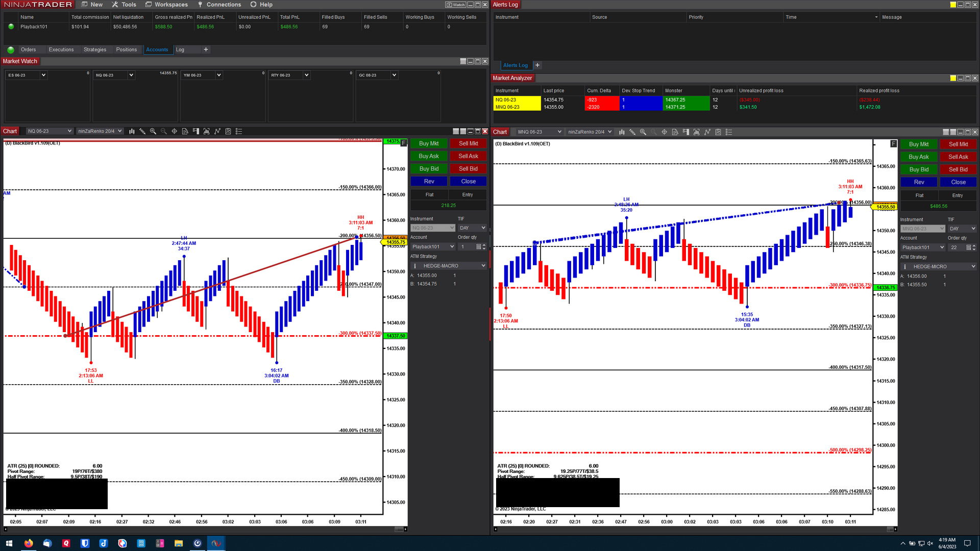Switch to the Positions tab
The height and width of the screenshot is (551, 980).
tap(127, 49)
